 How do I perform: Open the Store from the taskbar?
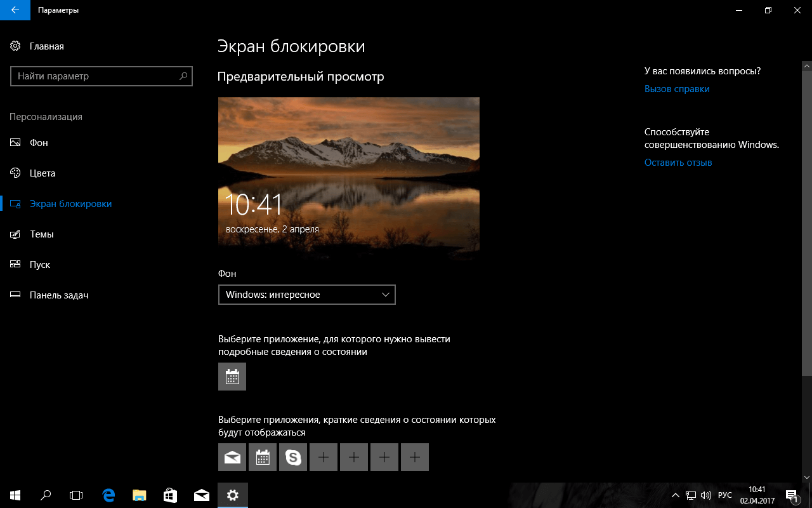(171, 495)
